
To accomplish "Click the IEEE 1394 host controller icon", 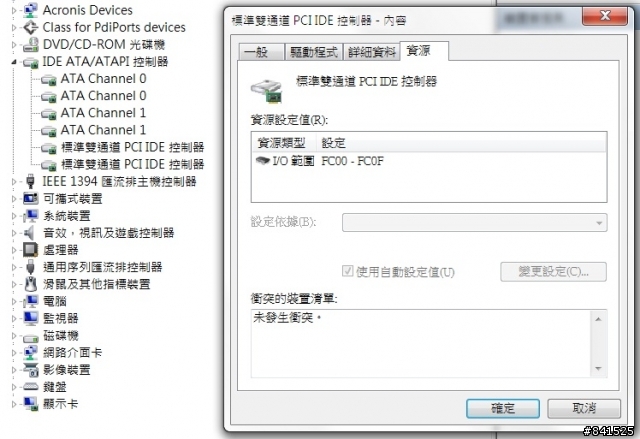I will coord(31,181).
